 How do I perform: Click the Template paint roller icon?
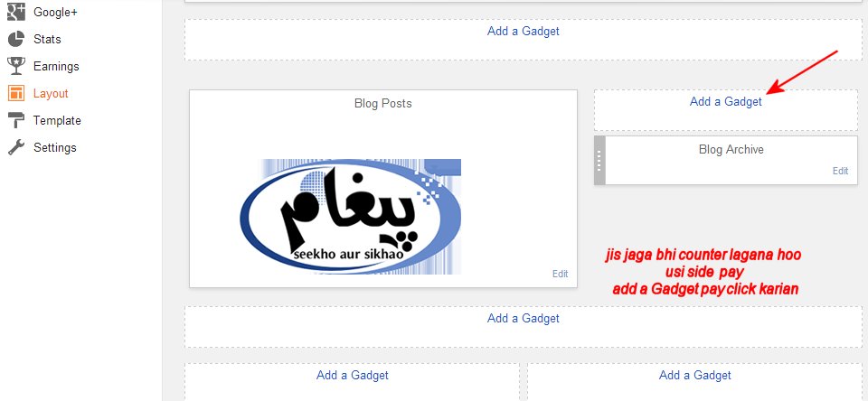tap(16, 121)
